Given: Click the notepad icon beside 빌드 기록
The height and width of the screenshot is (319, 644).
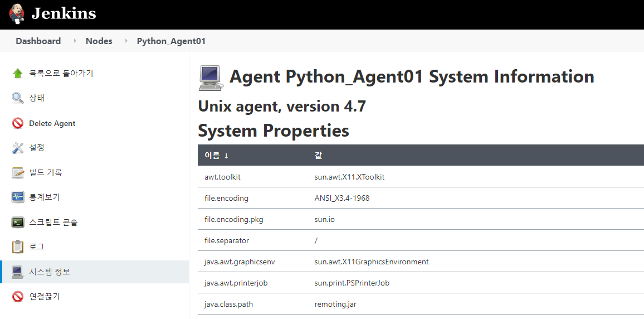Looking at the screenshot, I should pos(18,173).
